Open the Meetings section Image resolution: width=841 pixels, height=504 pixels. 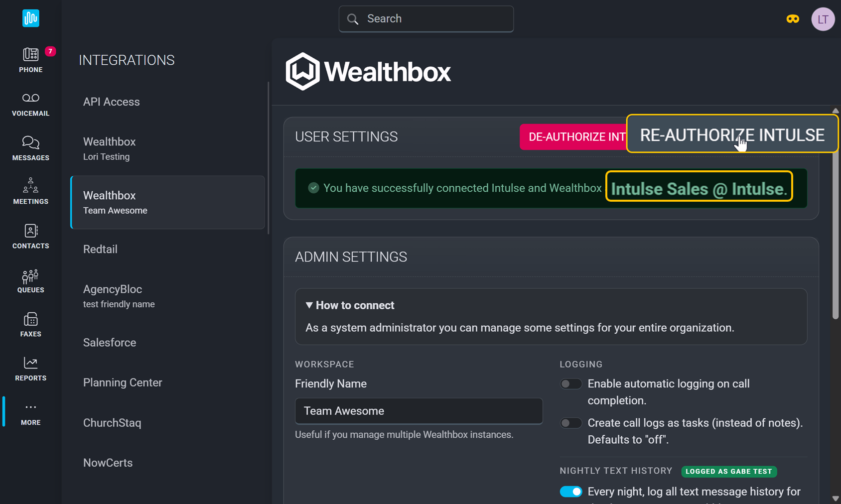point(30,192)
